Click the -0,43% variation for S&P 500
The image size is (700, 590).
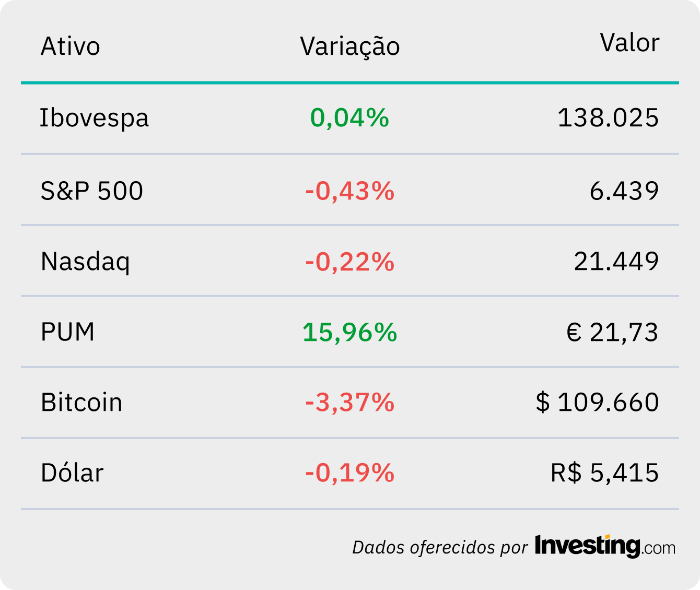coord(349,191)
